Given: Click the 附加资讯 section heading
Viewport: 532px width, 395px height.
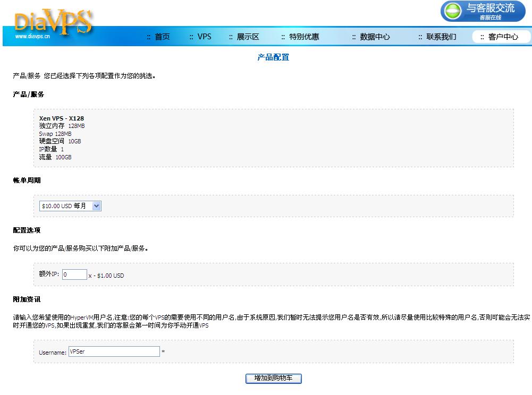Looking at the screenshot, I should 27,299.
